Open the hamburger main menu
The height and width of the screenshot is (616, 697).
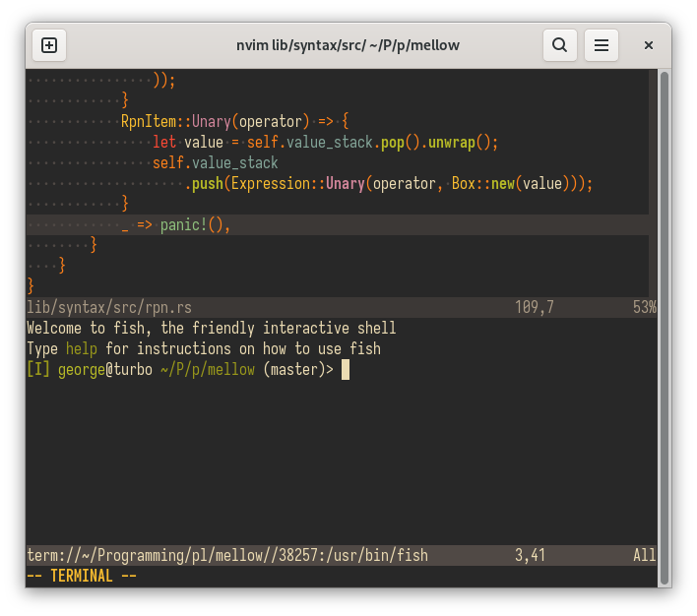pos(602,45)
